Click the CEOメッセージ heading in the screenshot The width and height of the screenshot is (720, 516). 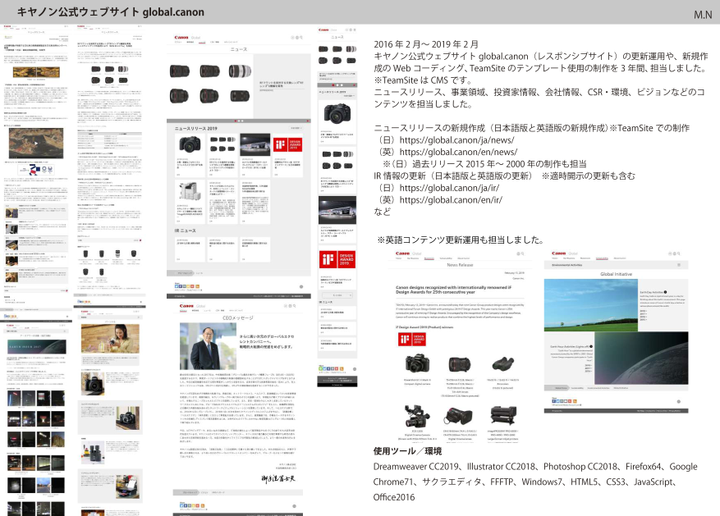point(237,318)
